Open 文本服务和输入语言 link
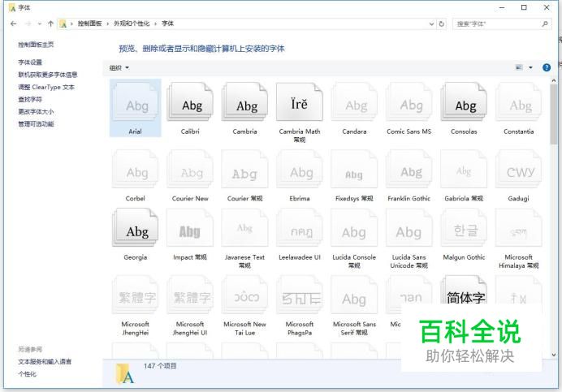The image size is (562, 392). pos(45,361)
